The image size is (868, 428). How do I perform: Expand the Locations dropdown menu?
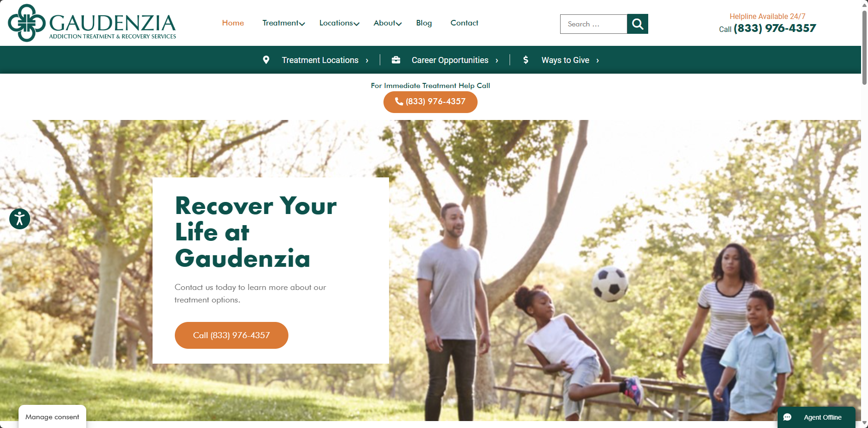pyautogui.click(x=339, y=23)
